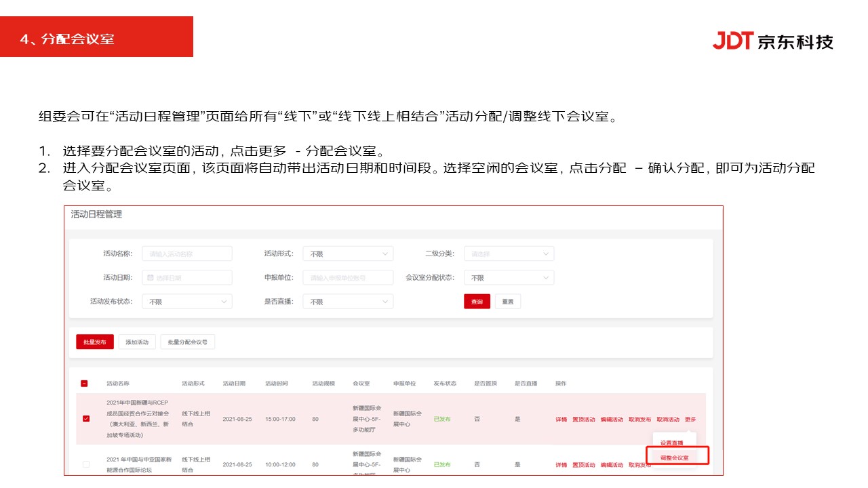Screen dimensions: 868x488
Task: Click the 批量分配会议号 button
Action: 188,342
